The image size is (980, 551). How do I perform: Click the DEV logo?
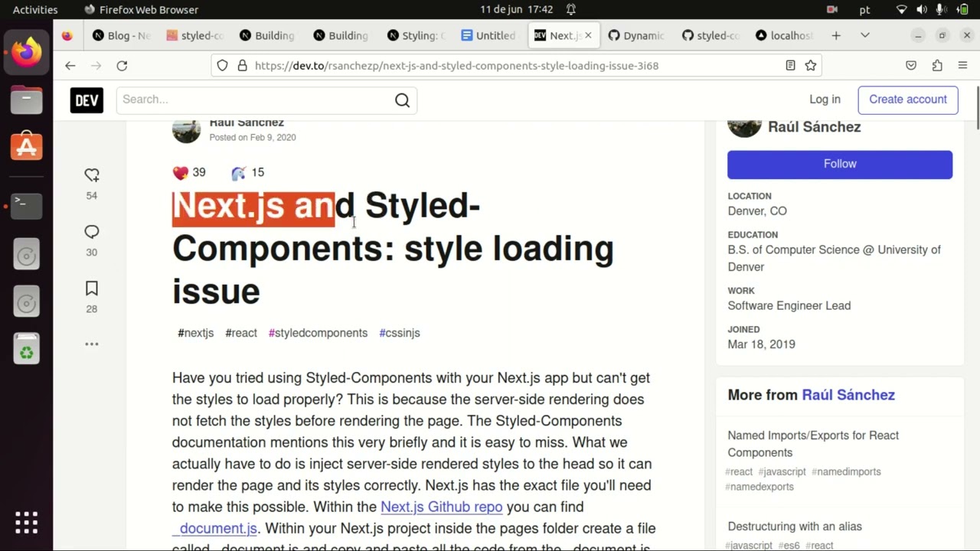click(87, 100)
